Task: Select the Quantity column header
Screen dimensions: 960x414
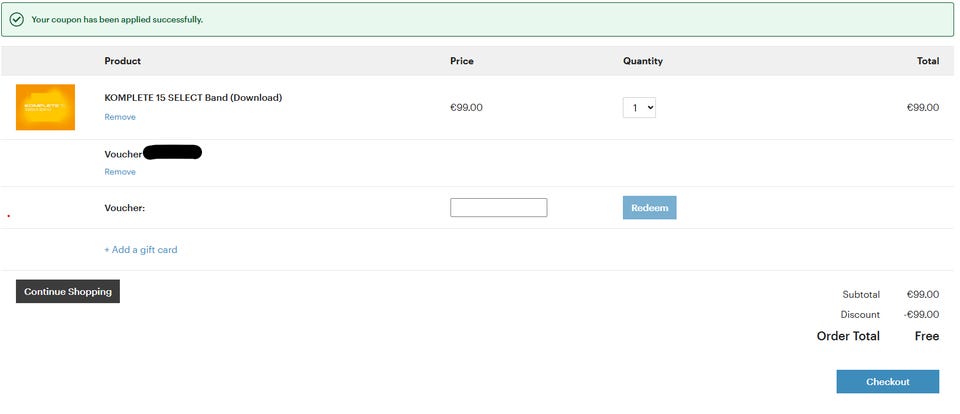Action: (643, 61)
